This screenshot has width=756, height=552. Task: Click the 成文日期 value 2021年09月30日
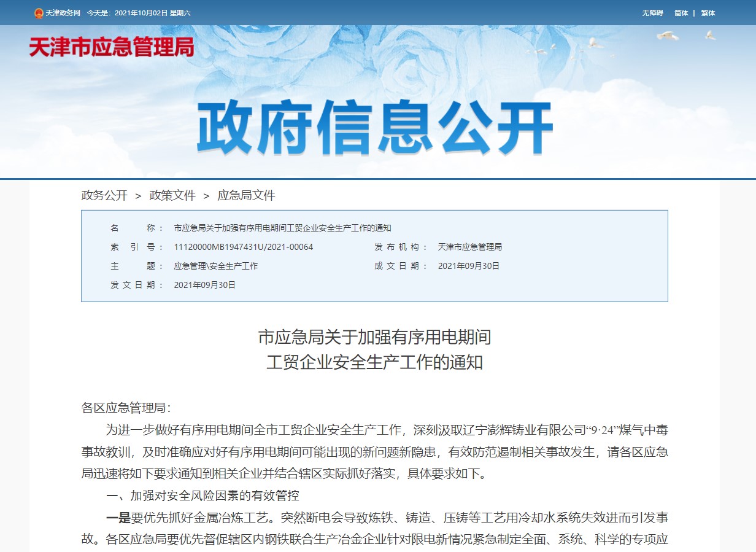tap(468, 266)
